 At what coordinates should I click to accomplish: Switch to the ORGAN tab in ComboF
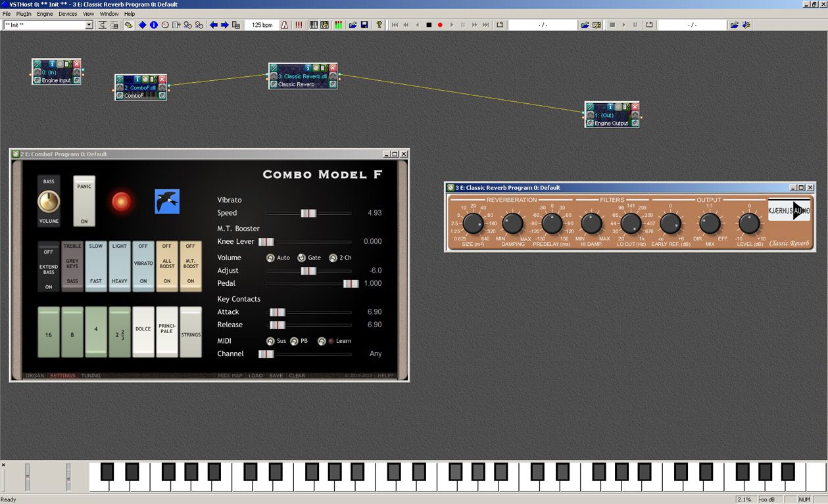coord(35,376)
